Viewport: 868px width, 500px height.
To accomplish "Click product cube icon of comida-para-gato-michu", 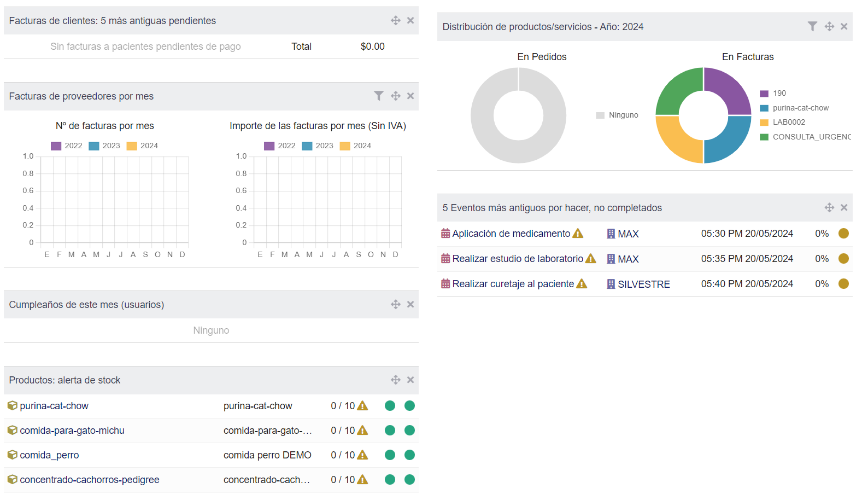I will tap(12, 430).
